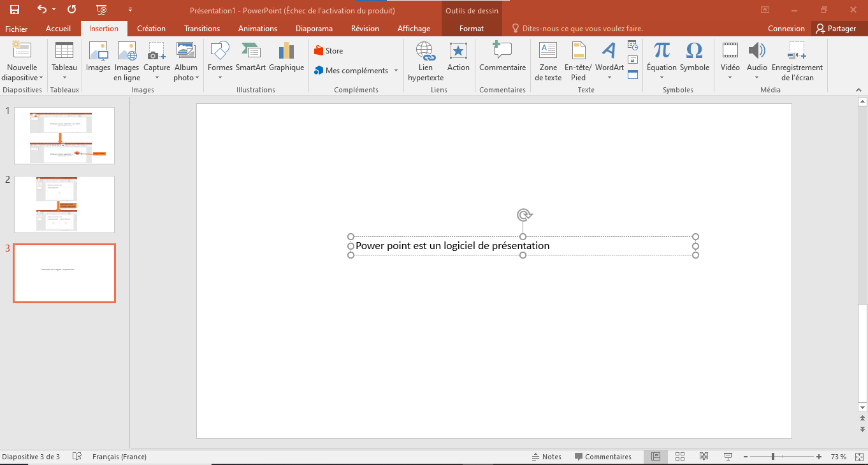Viewport: 868px width, 465px height.
Task: Switch to the Création tab
Action: coord(151,29)
